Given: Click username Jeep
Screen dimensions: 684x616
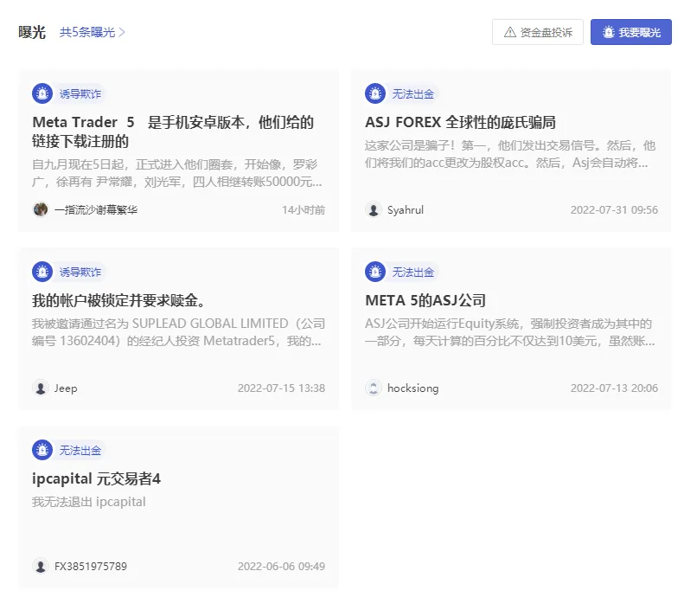Looking at the screenshot, I should click(66, 388).
